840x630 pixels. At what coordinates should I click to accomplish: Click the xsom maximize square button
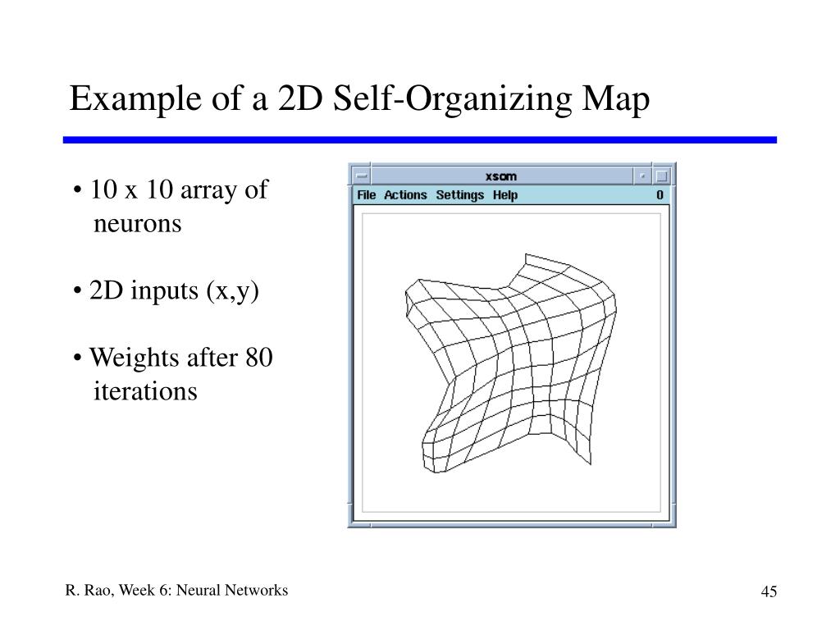(662, 176)
